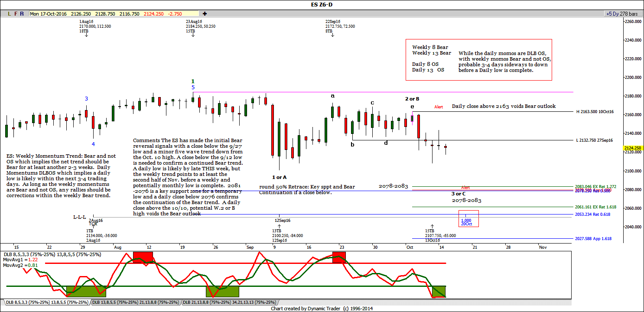Click the '2027.588 App 1.618' level label
The height and width of the screenshot is (312, 644).
[593, 238]
